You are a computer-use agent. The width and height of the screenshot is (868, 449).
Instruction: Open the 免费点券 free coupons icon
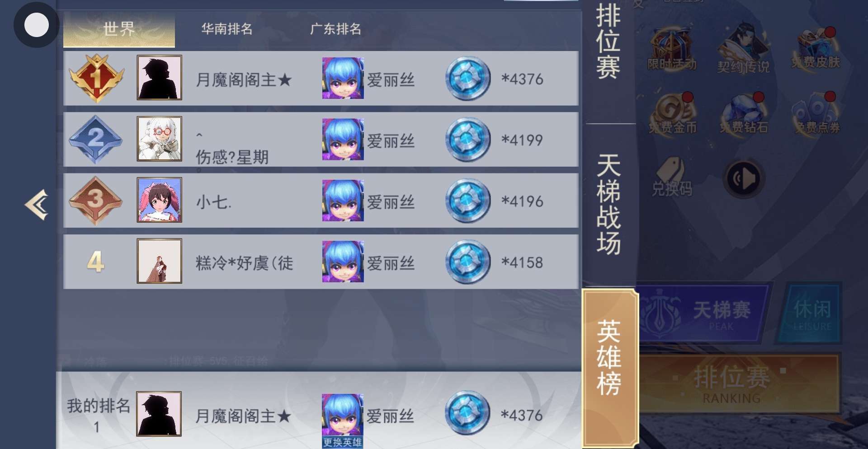tap(816, 114)
